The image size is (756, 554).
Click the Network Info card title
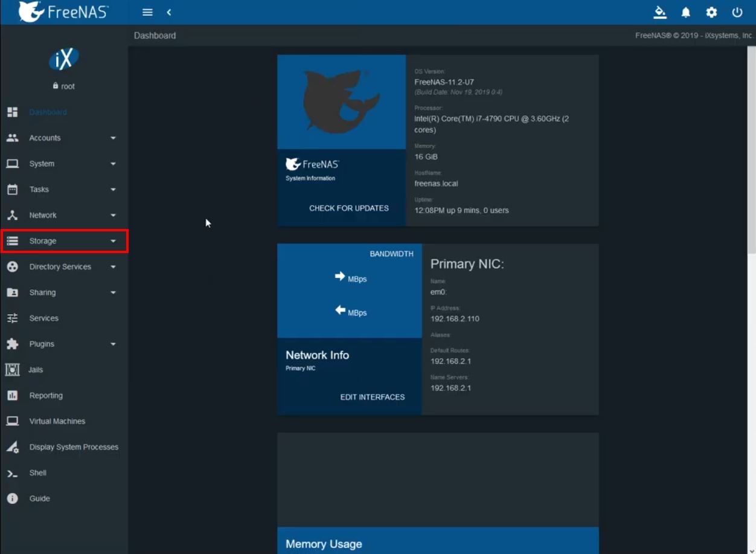[x=317, y=355]
